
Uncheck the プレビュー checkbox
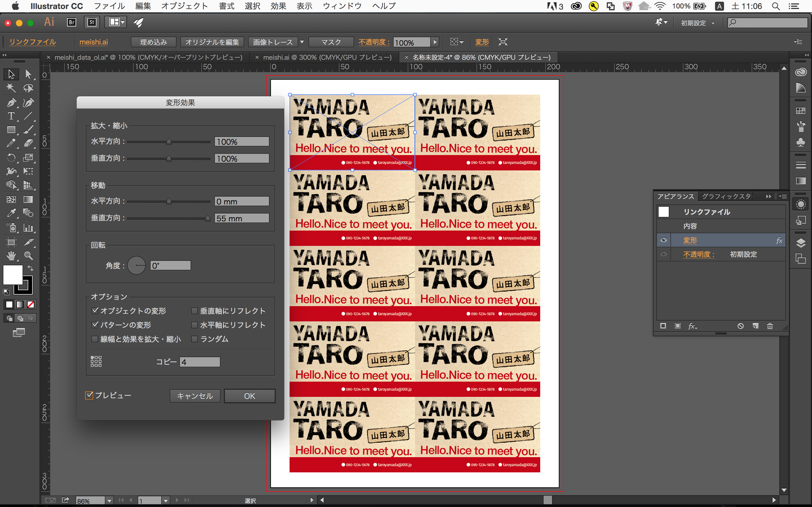[89, 395]
